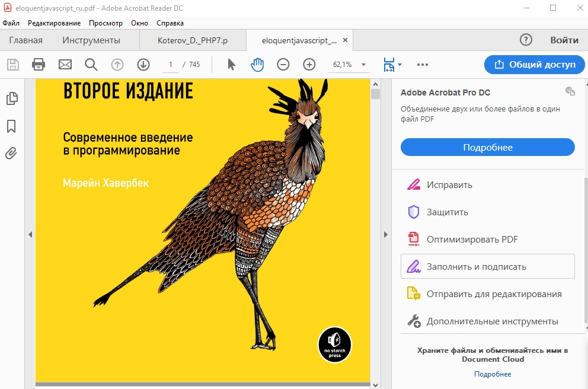Click the Save file icon

[x=13, y=65]
